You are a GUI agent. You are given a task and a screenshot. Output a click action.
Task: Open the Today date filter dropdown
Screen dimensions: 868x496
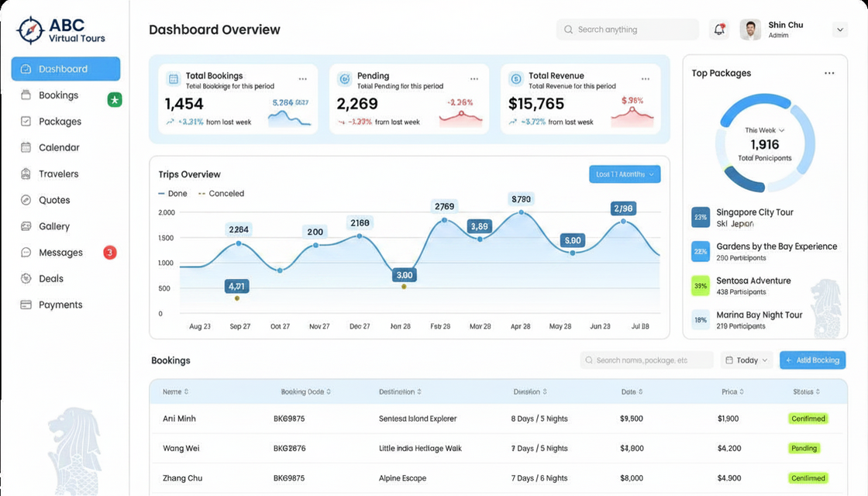746,360
